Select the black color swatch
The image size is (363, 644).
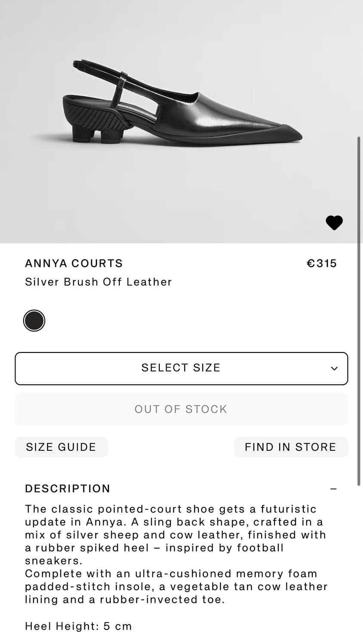[x=34, y=321]
